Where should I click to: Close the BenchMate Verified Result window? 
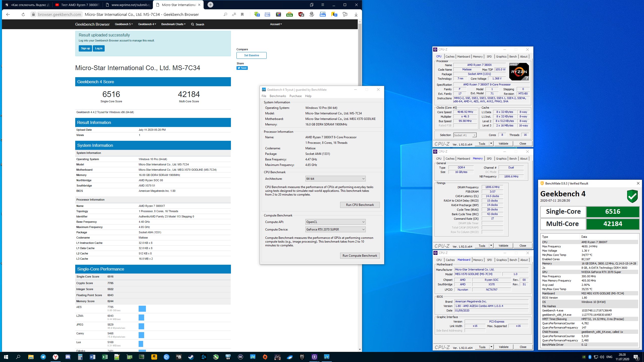tap(638, 184)
